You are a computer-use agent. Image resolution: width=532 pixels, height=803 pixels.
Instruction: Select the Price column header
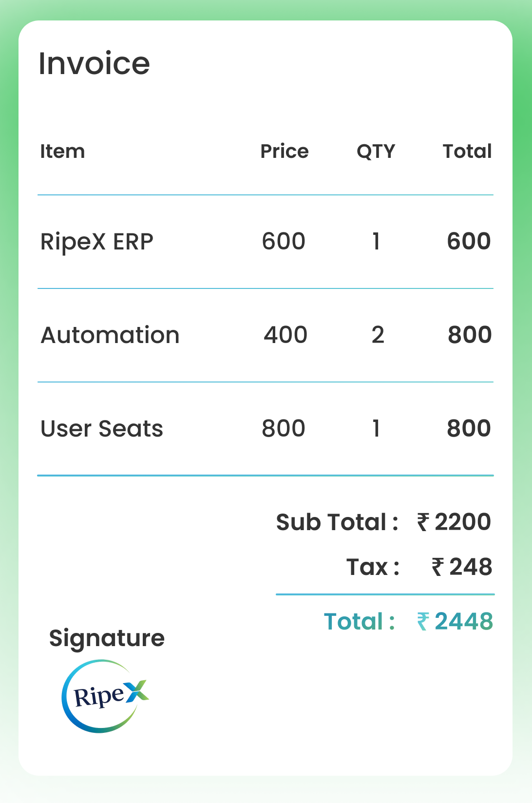(x=285, y=152)
